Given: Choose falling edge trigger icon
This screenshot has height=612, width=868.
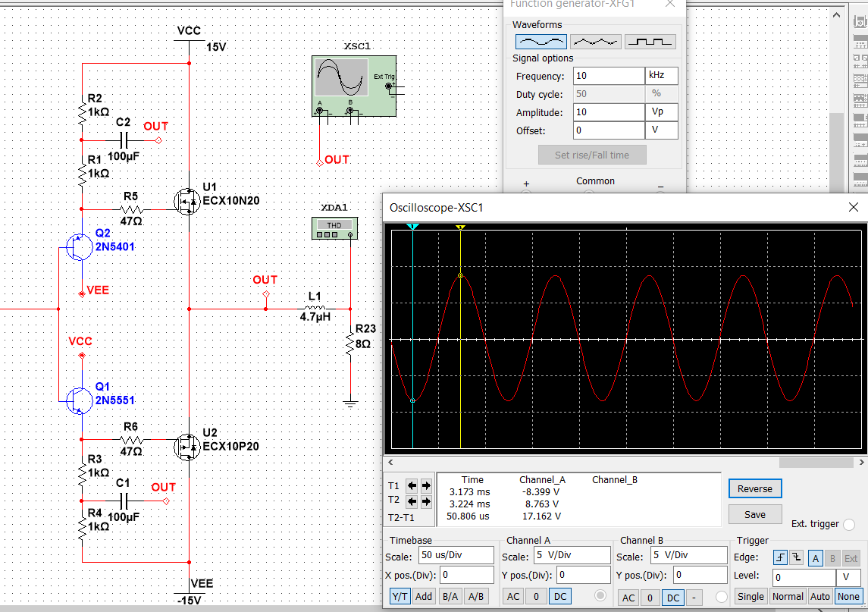Looking at the screenshot, I should (x=795, y=557).
